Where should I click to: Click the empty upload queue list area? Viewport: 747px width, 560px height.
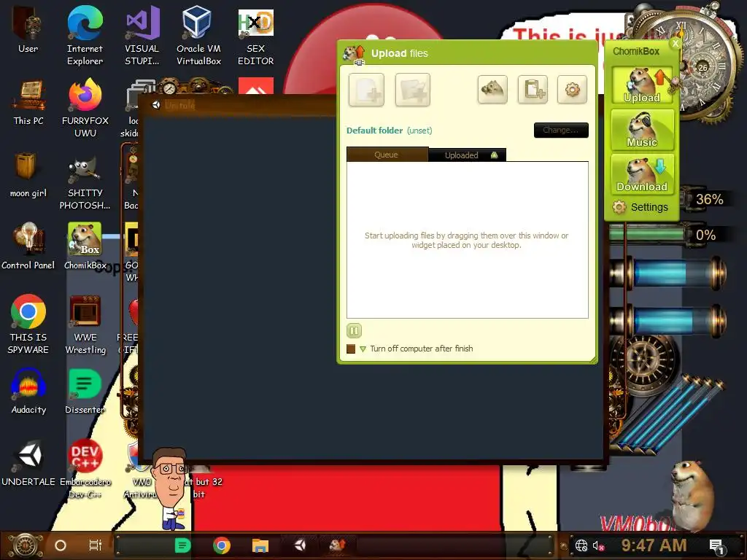pos(468,240)
